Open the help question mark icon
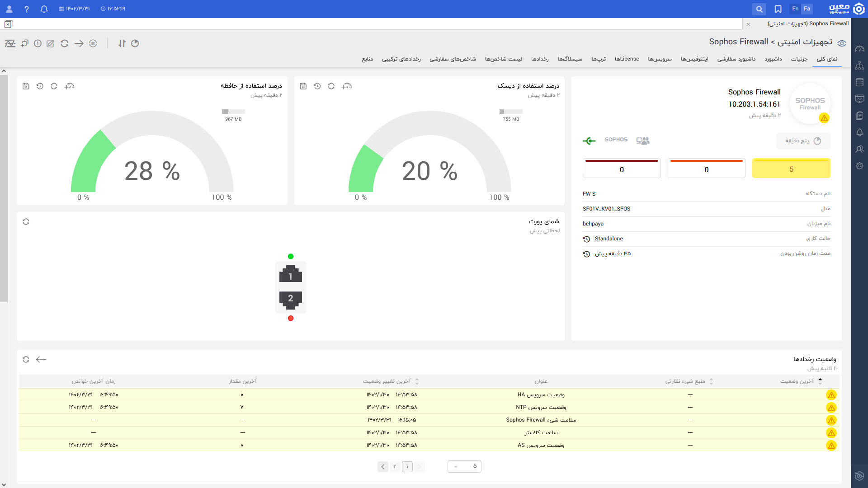This screenshot has height=488, width=868. (27, 9)
